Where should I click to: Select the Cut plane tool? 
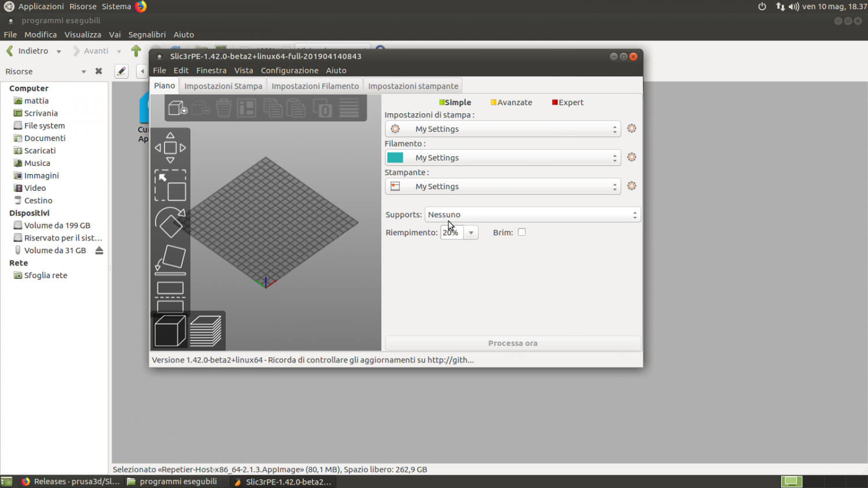170,296
